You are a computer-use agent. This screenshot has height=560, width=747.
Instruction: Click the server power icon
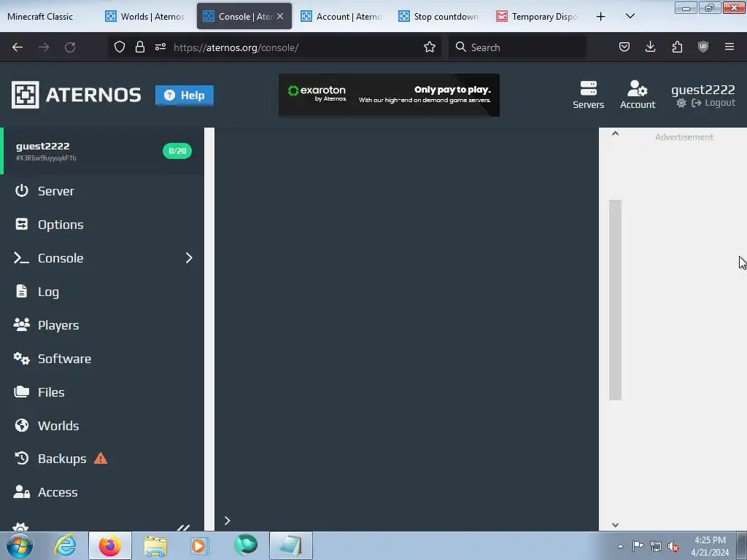pyautogui.click(x=21, y=190)
